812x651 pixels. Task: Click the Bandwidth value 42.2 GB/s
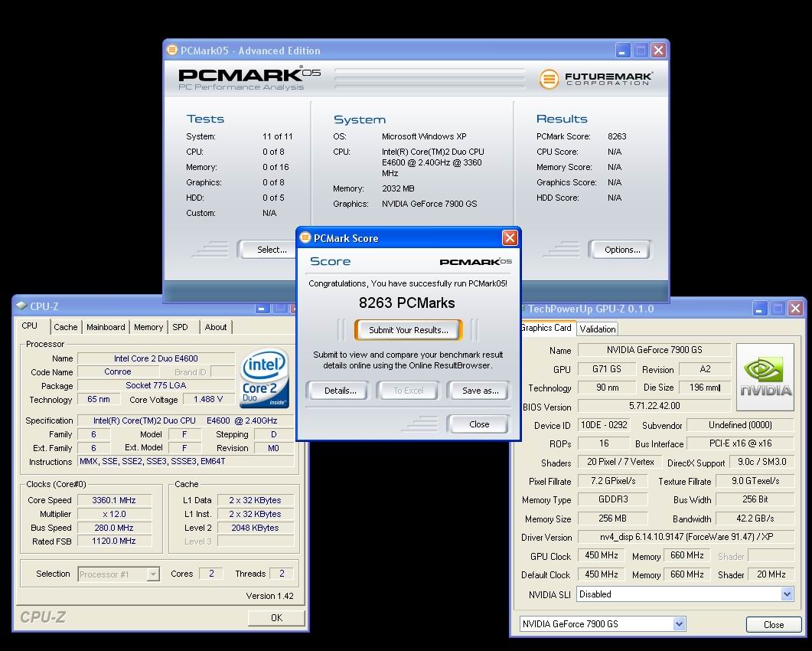(x=755, y=519)
